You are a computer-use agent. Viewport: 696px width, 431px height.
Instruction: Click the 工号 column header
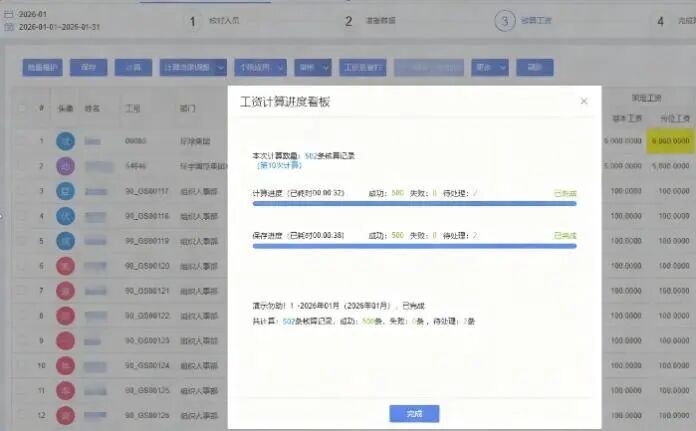tap(133, 108)
